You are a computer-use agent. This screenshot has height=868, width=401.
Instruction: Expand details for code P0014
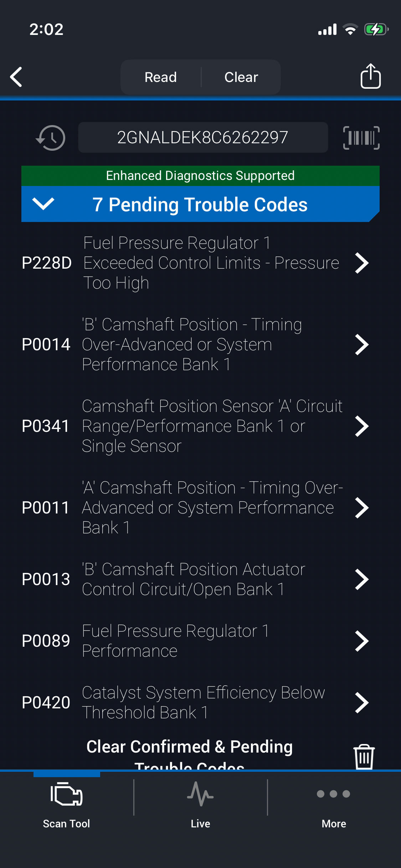coord(361,345)
